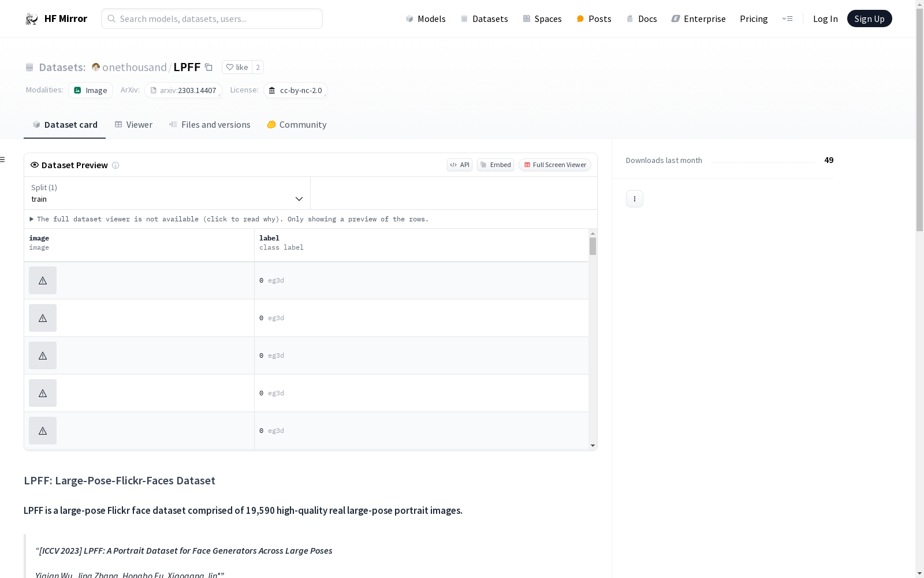The image size is (924, 578).
Task: Open the arxiv:2303.14407 tag
Action: point(183,90)
